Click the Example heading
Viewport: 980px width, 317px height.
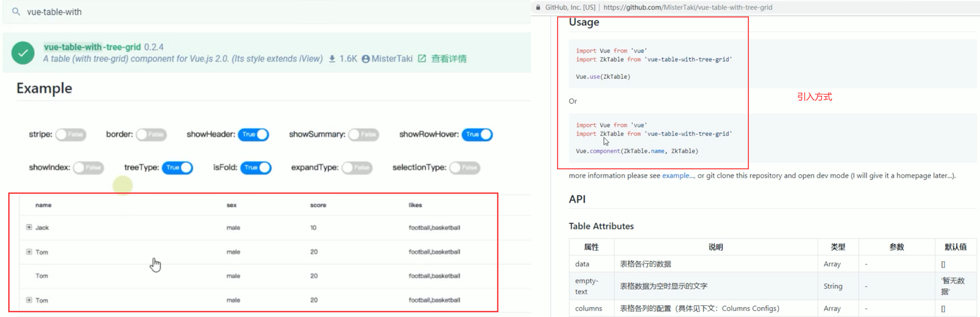[44, 88]
